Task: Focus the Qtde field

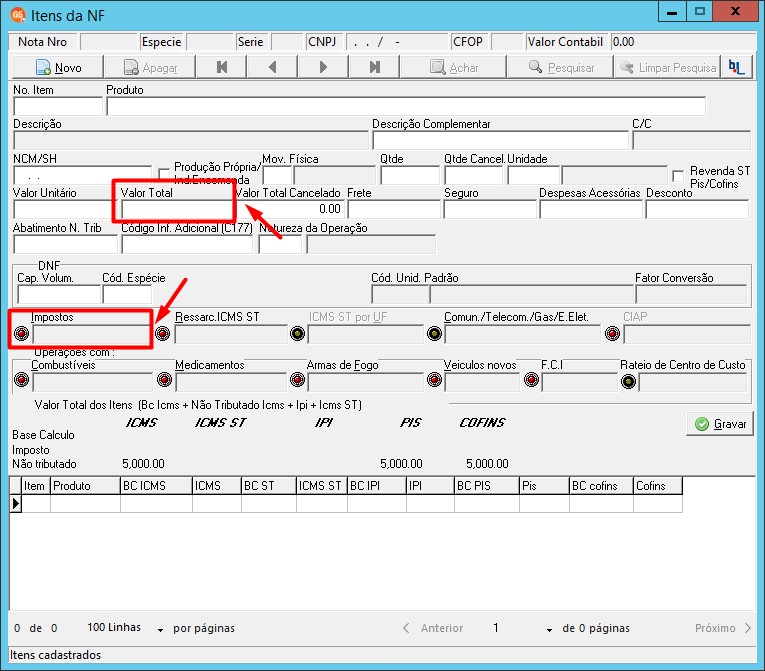Action: point(410,175)
